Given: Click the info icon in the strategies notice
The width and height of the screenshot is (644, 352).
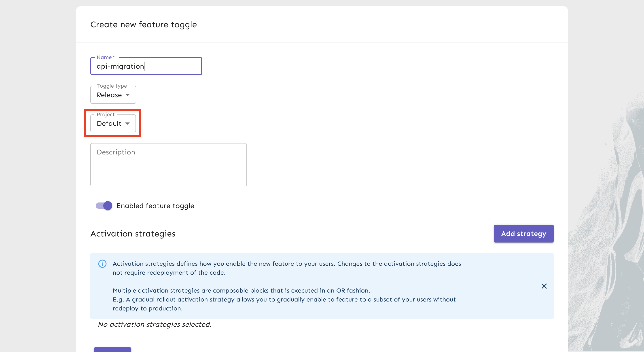Looking at the screenshot, I should [102, 263].
